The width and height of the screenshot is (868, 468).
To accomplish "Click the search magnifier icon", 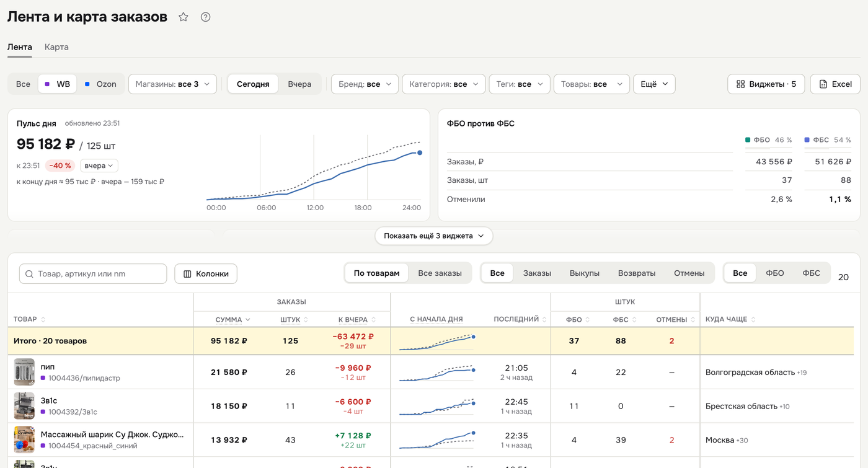I will click(x=29, y=274).
